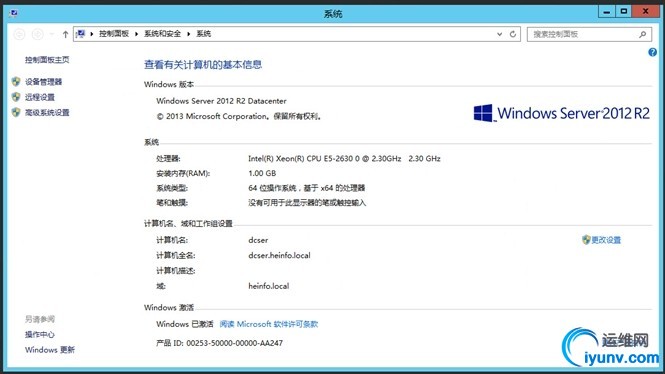The image size is (665, 374).
Task: Click heading 查看有关计算机的基本信息
Action: 203,64
